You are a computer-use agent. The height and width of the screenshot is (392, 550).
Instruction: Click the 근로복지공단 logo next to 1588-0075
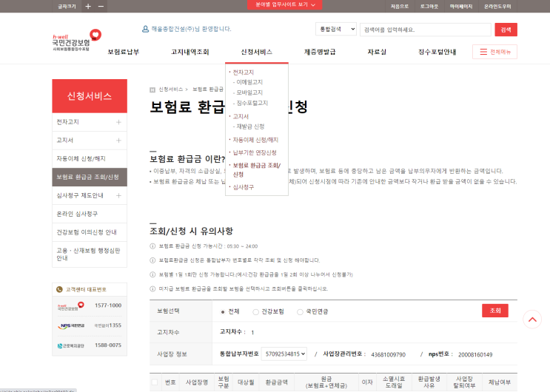click(x=71, y=345)
